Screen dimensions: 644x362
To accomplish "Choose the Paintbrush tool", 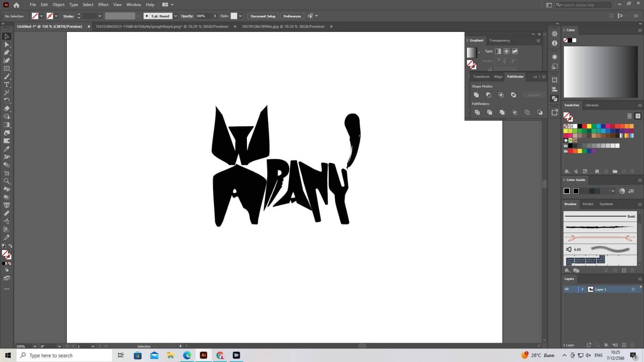I will (6, 77).
